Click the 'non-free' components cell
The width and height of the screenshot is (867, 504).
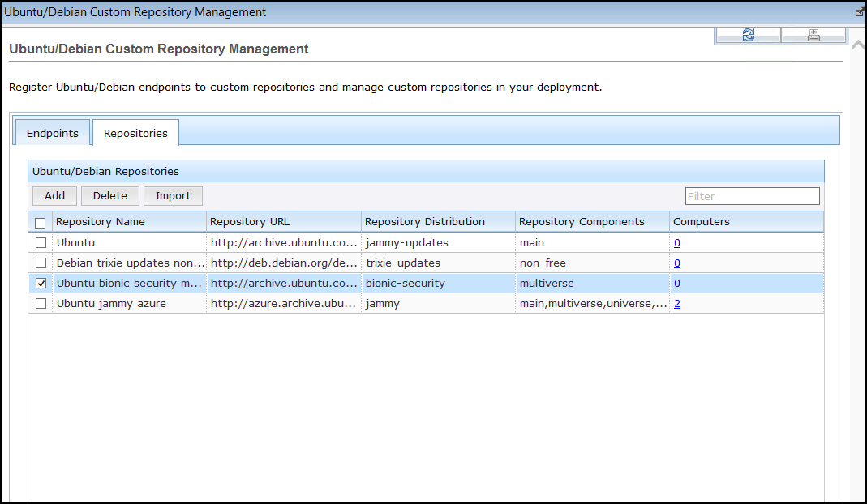click(592, 263)
